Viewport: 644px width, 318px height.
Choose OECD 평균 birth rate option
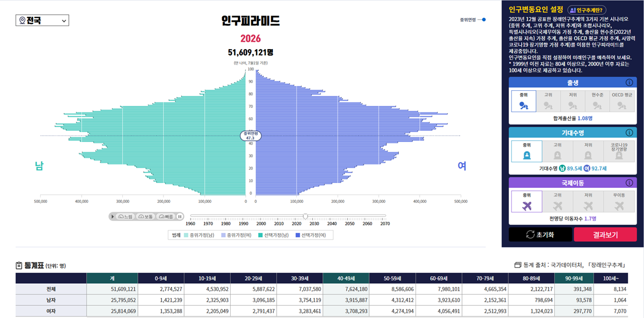click(622, 101)
